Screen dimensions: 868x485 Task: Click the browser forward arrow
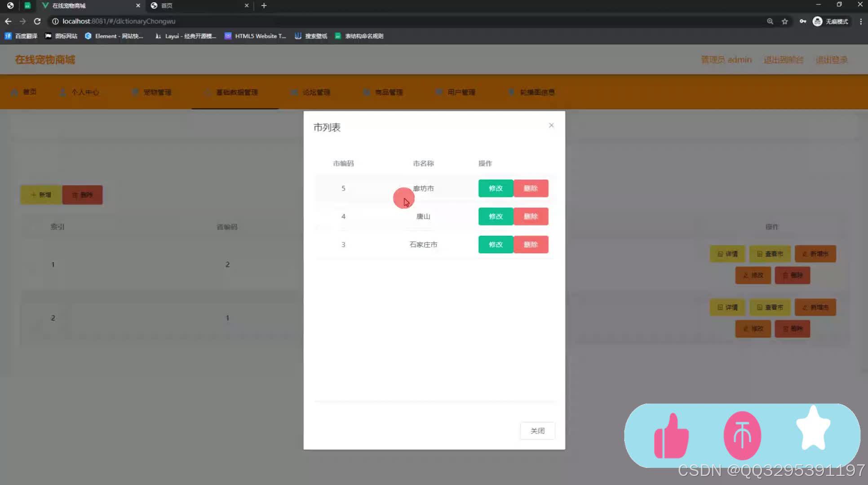22,21
